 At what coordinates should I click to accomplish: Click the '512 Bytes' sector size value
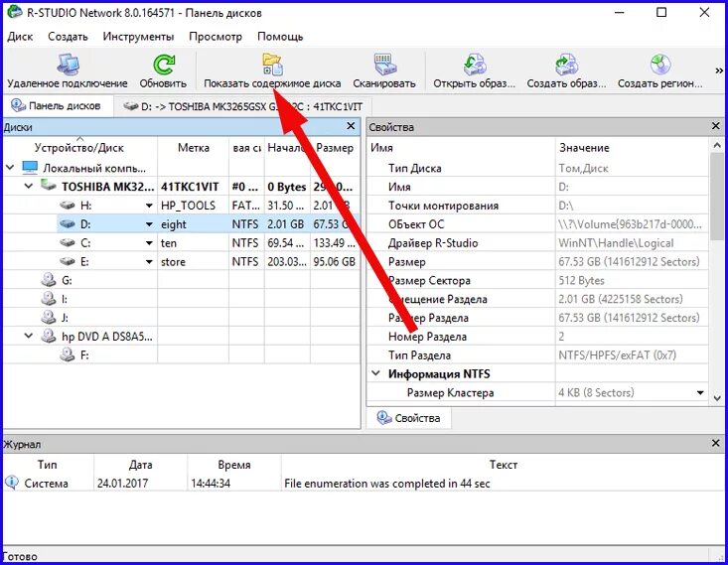(x=581, y=280)
